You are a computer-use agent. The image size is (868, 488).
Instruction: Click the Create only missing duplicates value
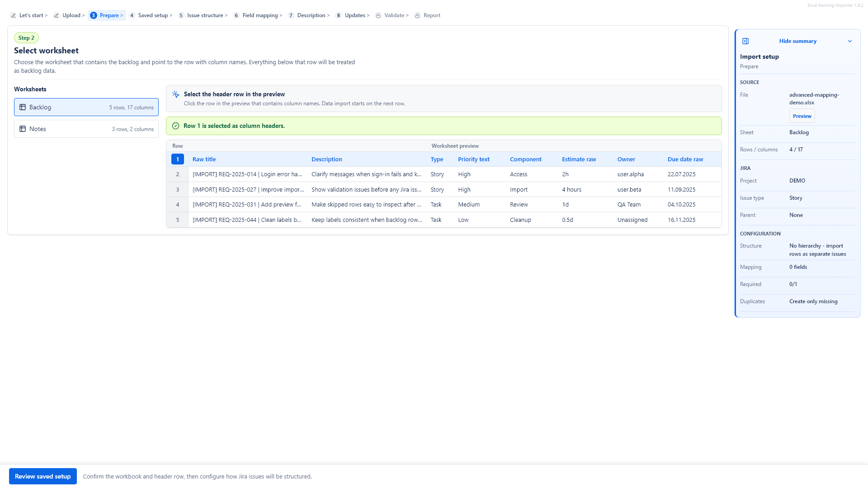(813, 301)
